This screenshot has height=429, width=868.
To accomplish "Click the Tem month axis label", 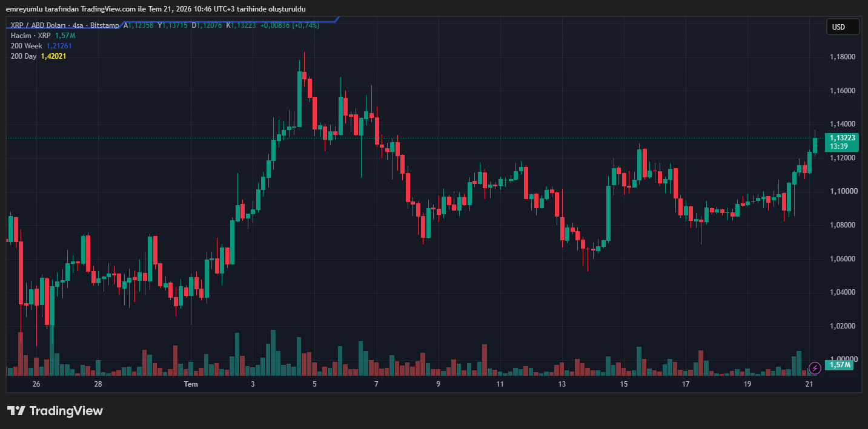I will pyautogui.click(x=191, y=384).
